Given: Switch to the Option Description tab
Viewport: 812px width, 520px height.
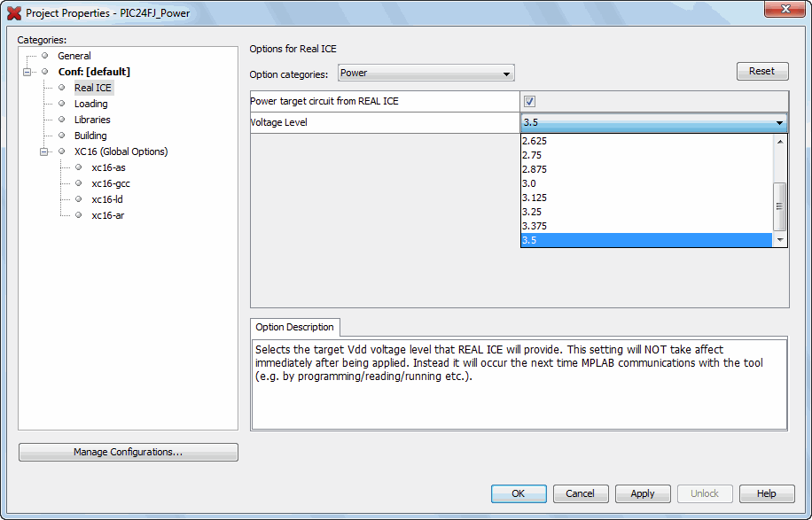Looking at the screenshot, I should pyautogui.click(x=294, y=326).
